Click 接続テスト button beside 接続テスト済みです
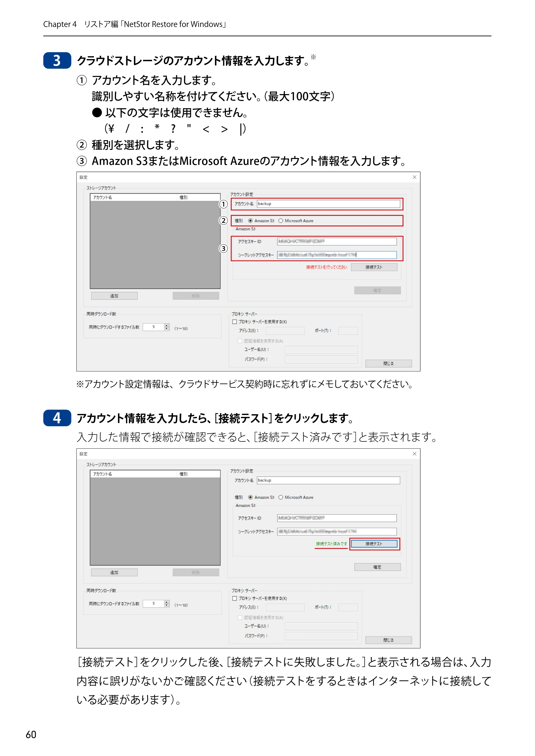 [x=374, y=544]
